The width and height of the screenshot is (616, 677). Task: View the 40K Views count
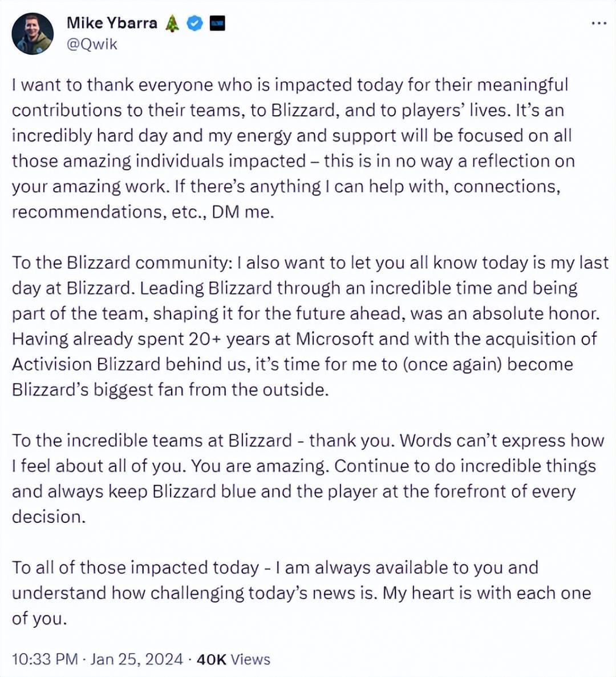pyautogui.click(x=233, y=659)
